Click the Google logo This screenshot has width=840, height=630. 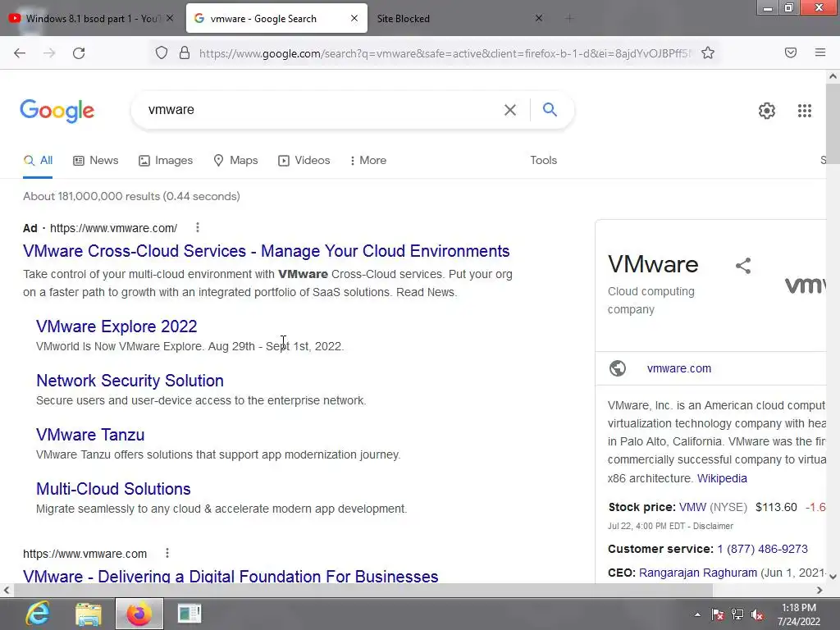coord(57,111)
